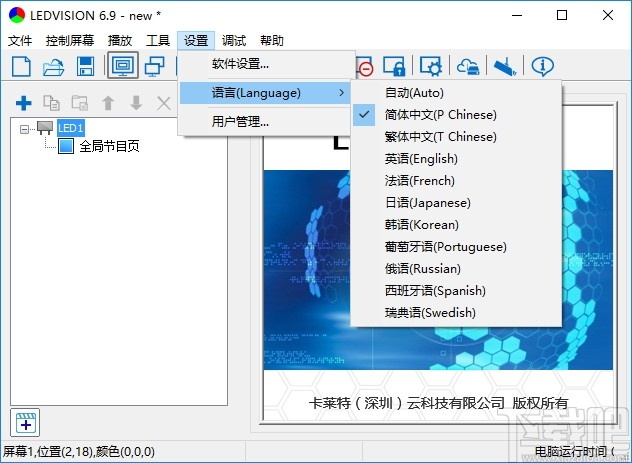This screenshot has width=632, height=463.
Task: Click the LED screen icon in tree
Action: pos(45,128)
